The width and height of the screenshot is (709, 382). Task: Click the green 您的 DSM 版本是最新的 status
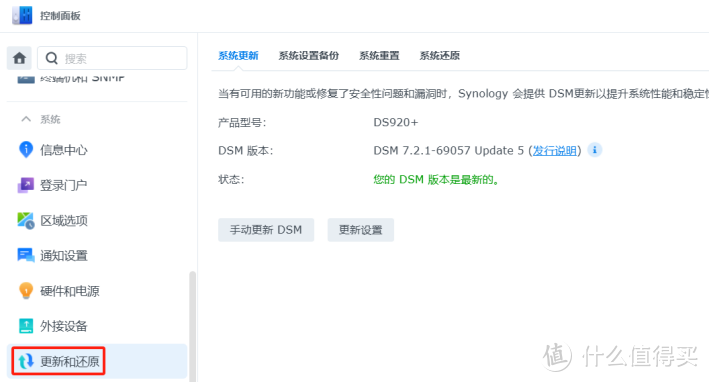(x=436, y=179)
